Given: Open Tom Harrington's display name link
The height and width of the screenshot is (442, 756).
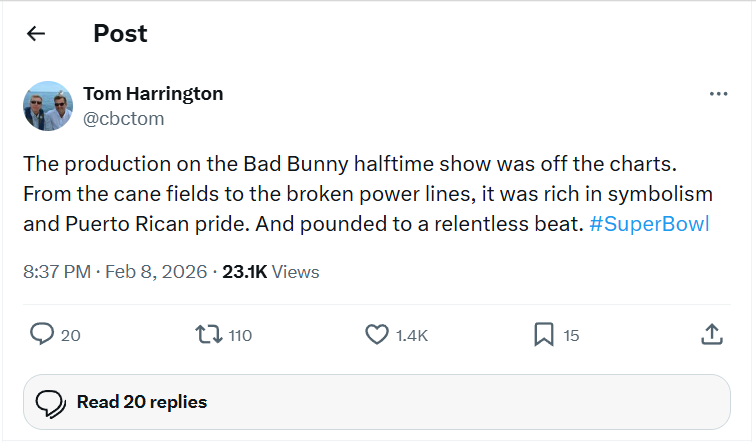Looking at the screenshot, I should (153, 94).
